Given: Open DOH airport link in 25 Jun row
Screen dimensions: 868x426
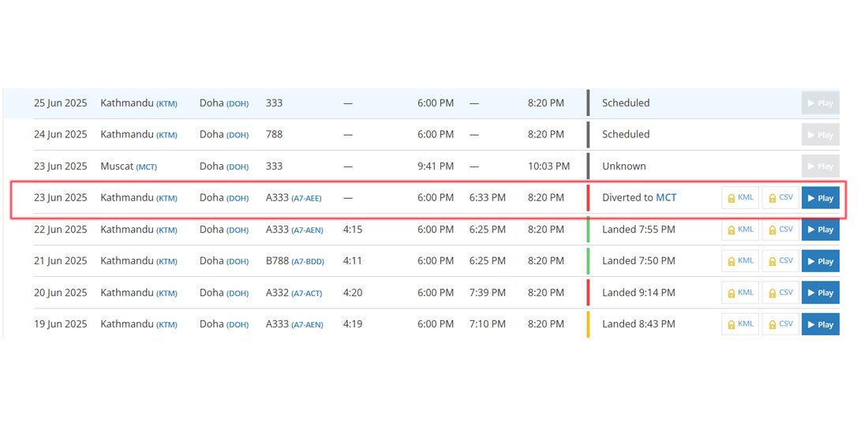Looking at the screenshot, I should click(x=238, y=104).
